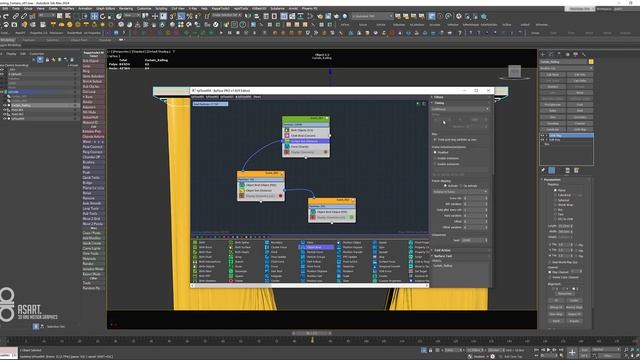Click the Acquire button
The height and width of the screenshot is (360, 640).
(x=574, y=321)
